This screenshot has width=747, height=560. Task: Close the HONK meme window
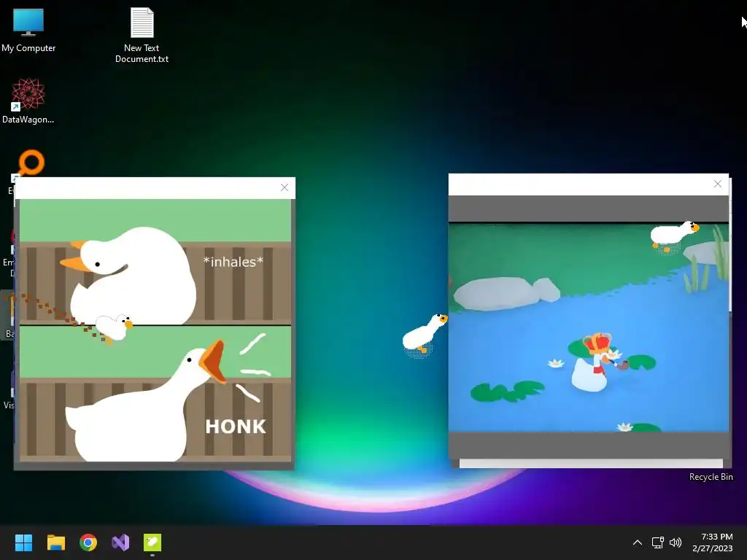coord(285,187)
